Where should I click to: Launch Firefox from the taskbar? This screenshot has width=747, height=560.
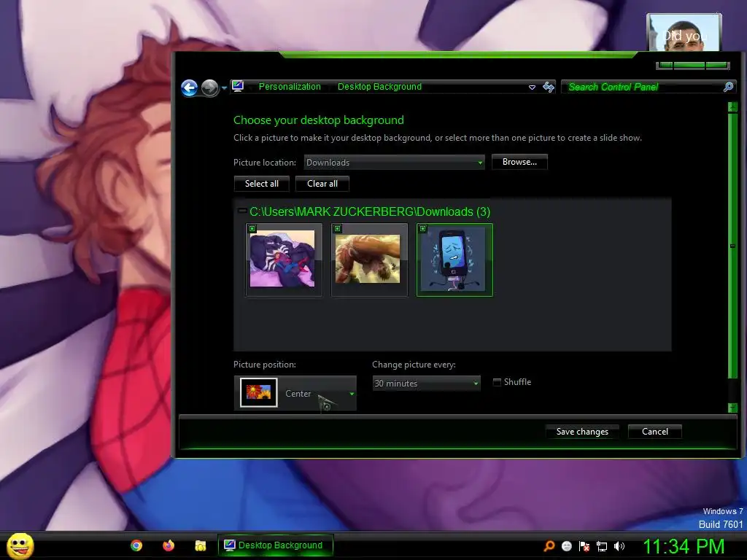[x=169, y=545]
